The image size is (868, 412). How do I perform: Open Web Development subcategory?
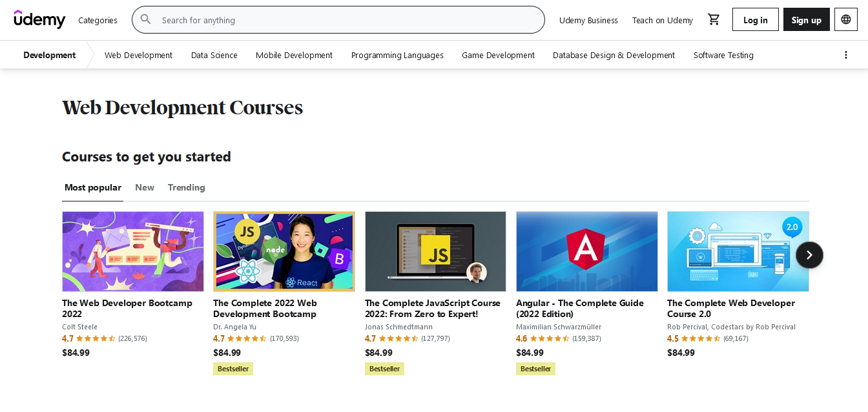tap(138, 55)
